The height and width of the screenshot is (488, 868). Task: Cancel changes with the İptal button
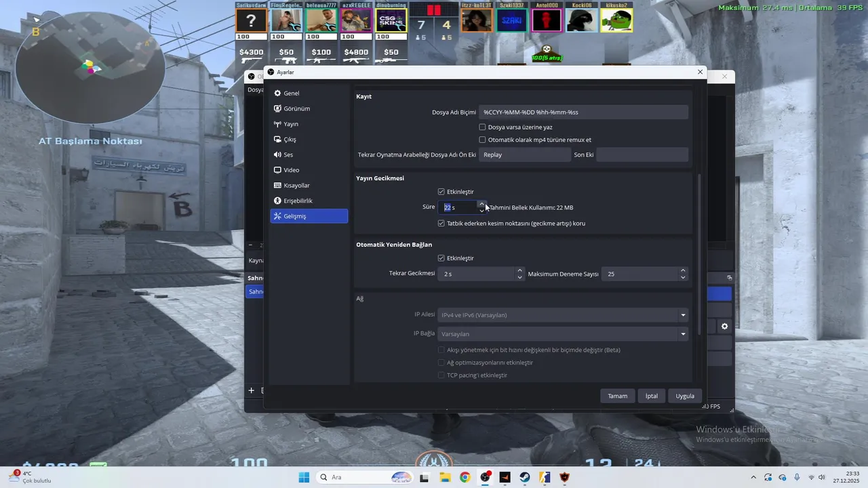652,396
